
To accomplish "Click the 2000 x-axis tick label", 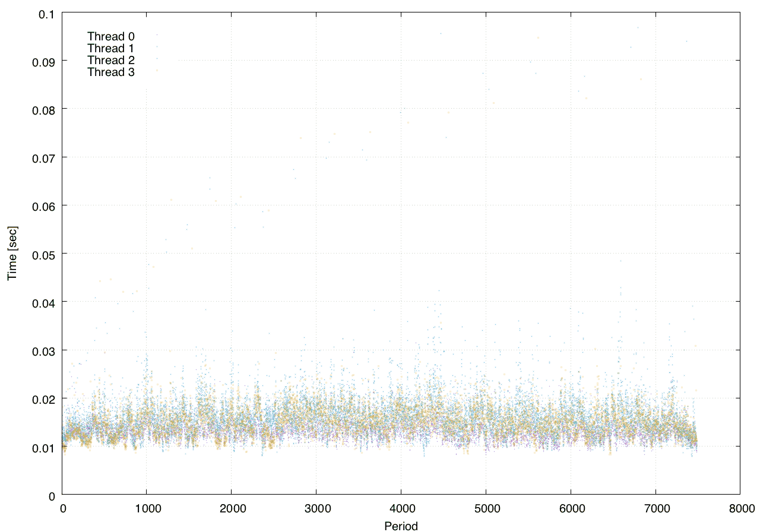I will [x=232, y=508].
